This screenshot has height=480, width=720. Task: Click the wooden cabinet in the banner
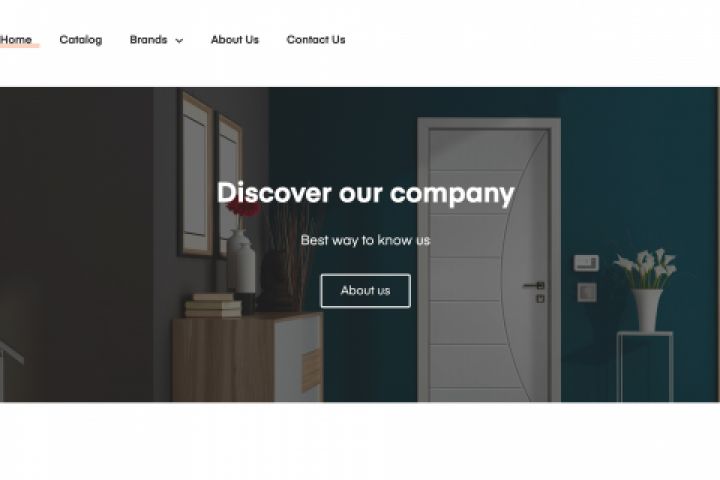pyautogui.click(x=248, y=357)
